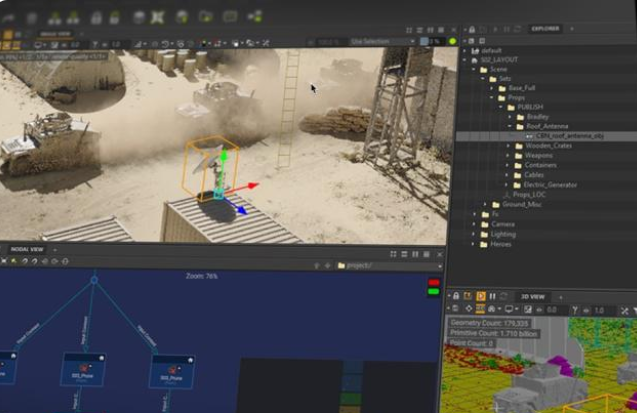The width and height of the screenshot is (637, 413).
Task: Expand the Lighting folder in Explorer
Action: 474,234
